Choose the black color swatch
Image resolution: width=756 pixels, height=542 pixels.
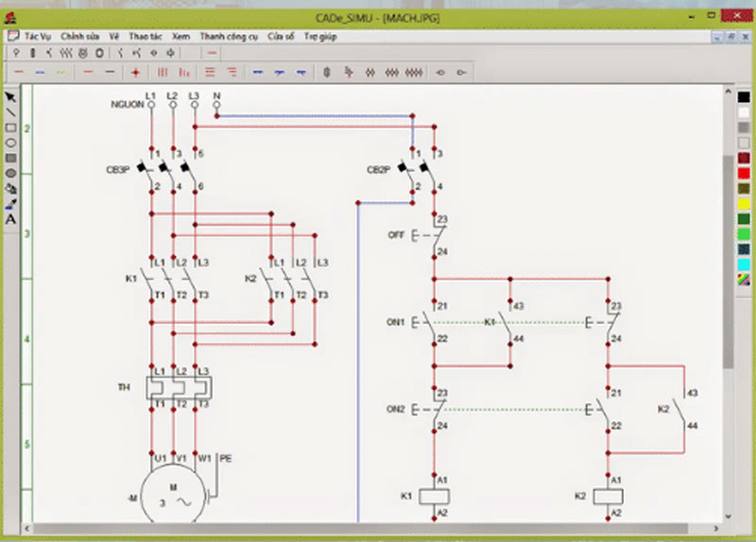pyautogui.click(x=744, y=97)
